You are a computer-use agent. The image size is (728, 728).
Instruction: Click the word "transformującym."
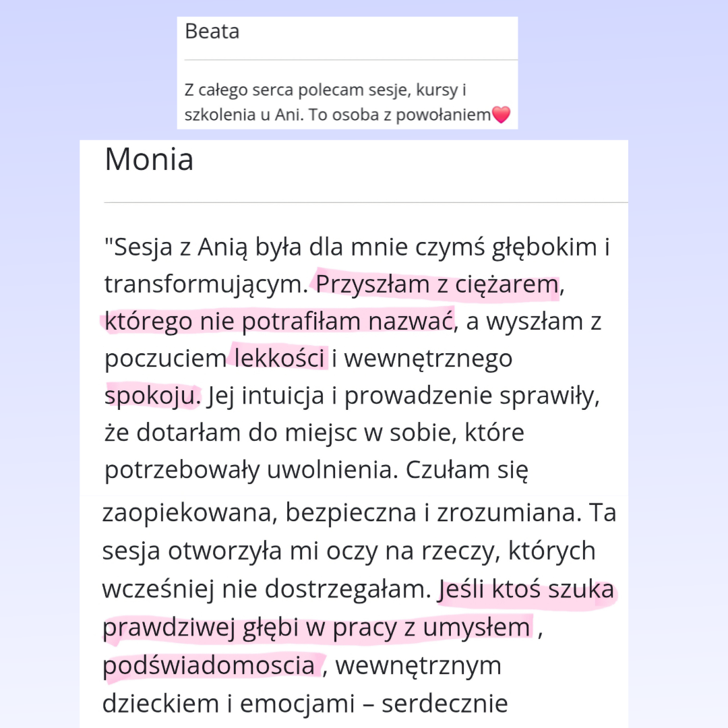(206, 285)
